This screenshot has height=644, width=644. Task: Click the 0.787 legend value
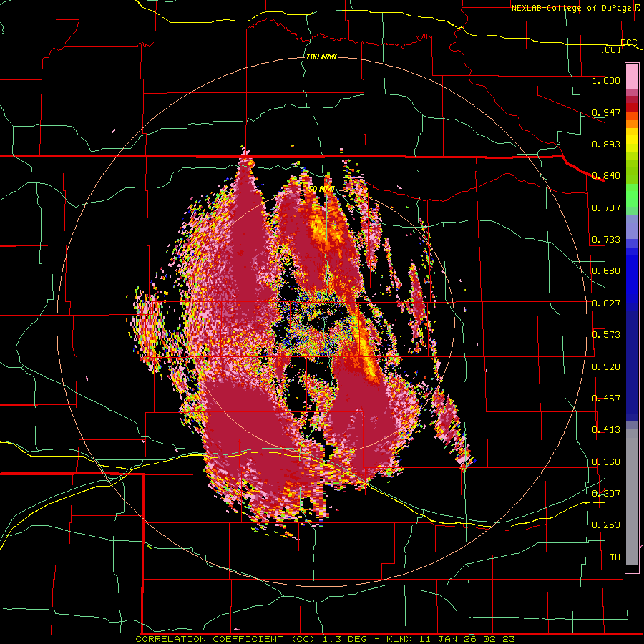(606, 208)
